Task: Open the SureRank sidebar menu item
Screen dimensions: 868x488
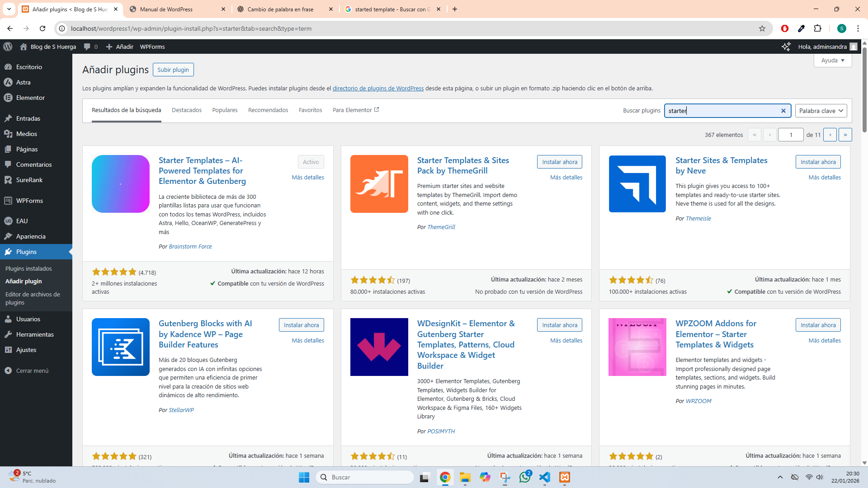Action: tap(29, 180)
